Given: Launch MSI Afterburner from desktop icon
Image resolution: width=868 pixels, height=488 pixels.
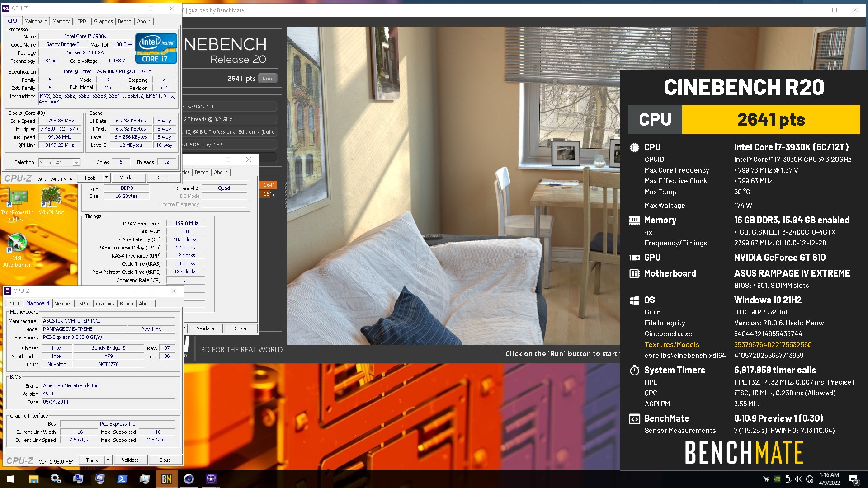Looking at the screenshot, I should [x=17, y=250].
